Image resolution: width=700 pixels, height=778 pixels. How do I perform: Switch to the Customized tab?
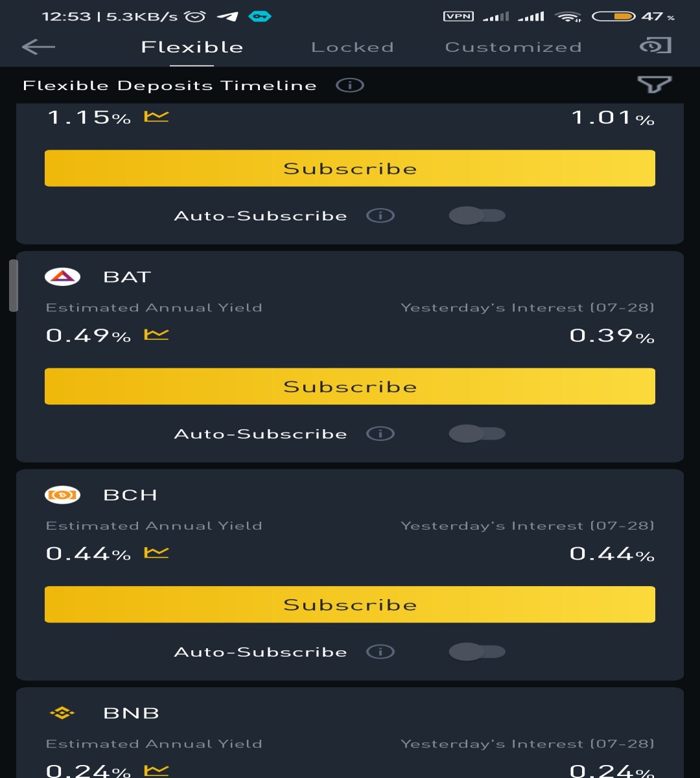(513, 47)
